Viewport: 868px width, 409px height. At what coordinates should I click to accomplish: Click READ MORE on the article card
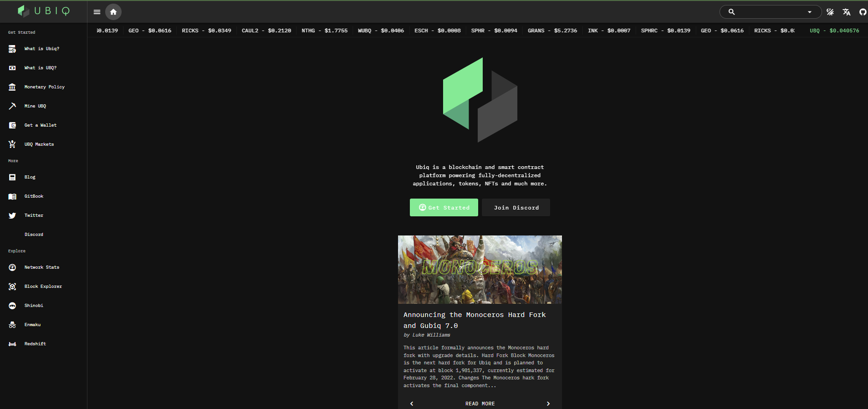tap(480, 404)
